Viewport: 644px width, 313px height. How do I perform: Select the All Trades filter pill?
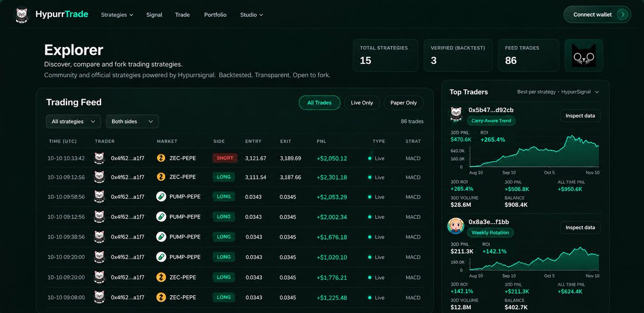coord(319,102)
